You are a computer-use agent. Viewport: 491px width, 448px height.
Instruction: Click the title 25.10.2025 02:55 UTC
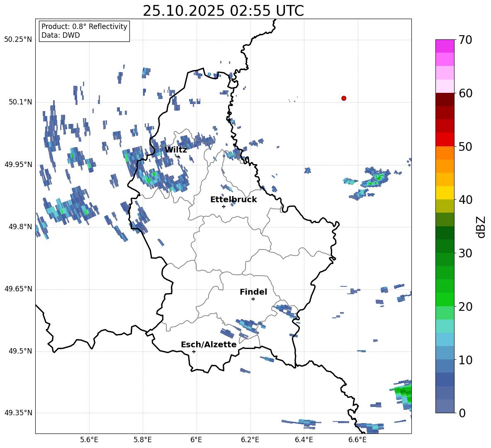[223, 11]
